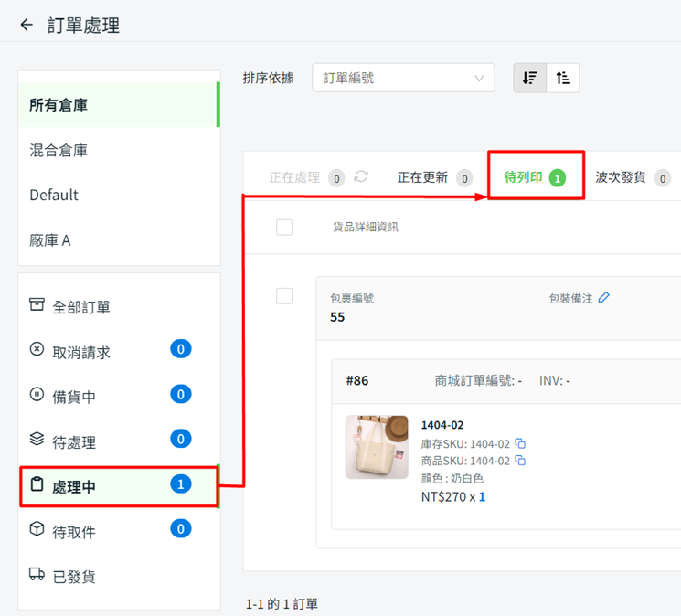Select descending sort order icon
This screenshot has width=681, height=616.
coord(530,78)
